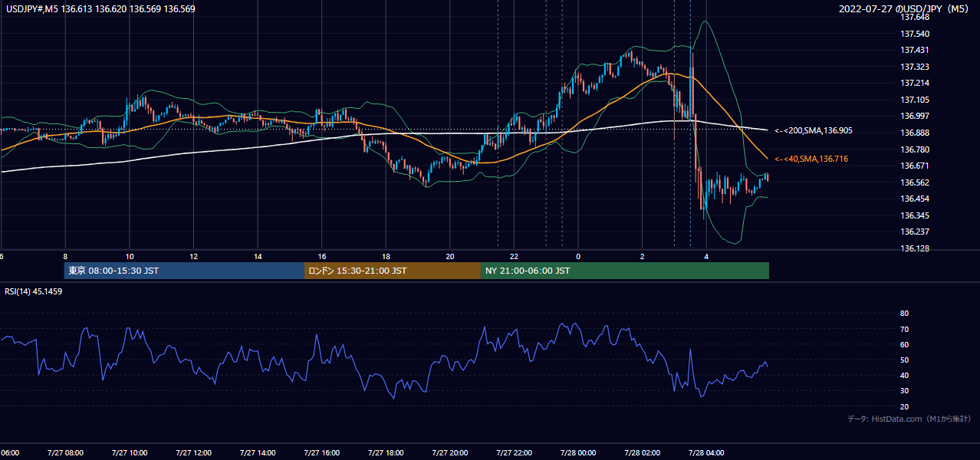Click price axis value 136.562
This screenshot has width=980, height=460.
coord(915,182)
